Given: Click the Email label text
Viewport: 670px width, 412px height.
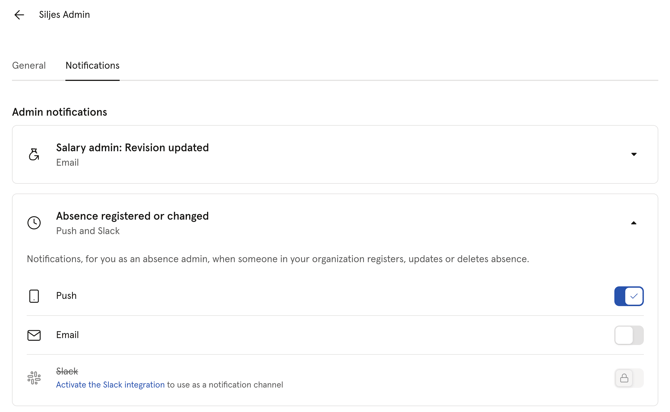Looking at the screenshot, I should click(67, 335).
